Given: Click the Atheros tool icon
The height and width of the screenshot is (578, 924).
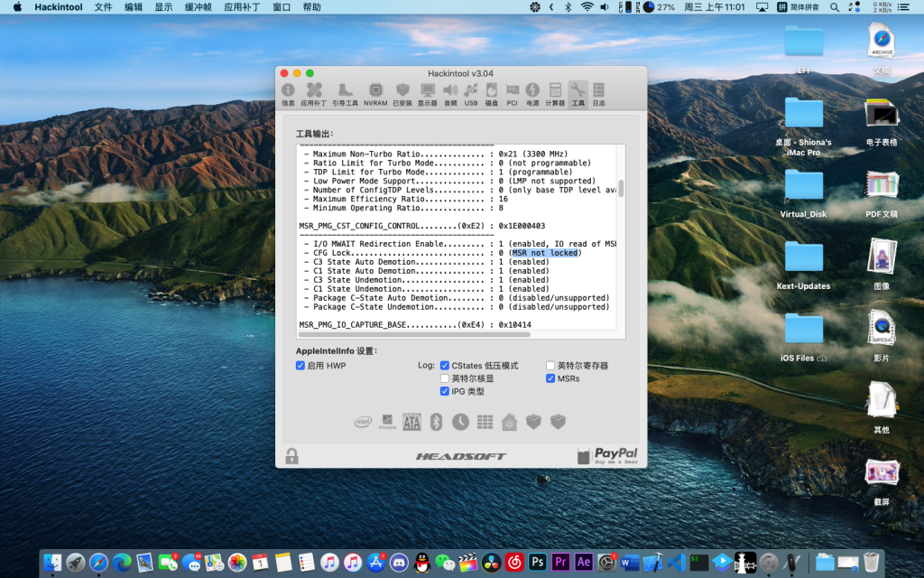Looking at the screenshot, I should coord(387,422).
